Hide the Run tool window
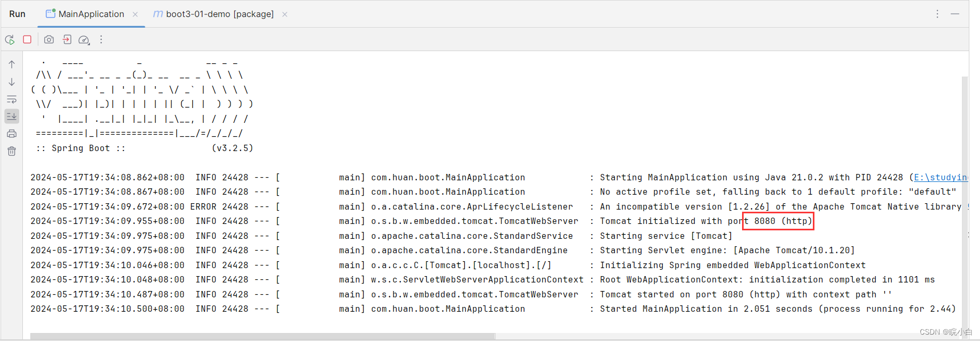The width and height of the screenshot is (980, 341). tap(956, 14)
